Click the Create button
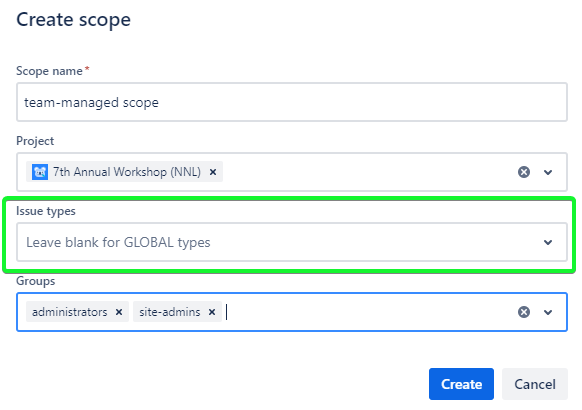 coord(461,384)
